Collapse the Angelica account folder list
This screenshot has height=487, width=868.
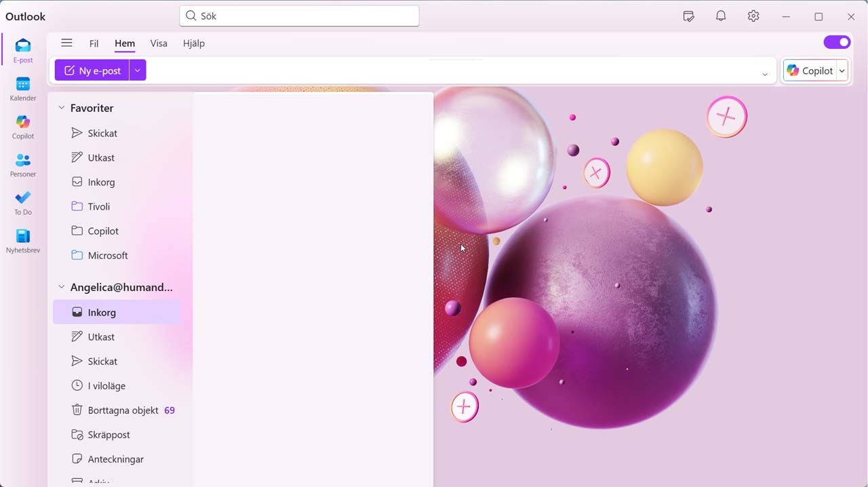point(61,287)
